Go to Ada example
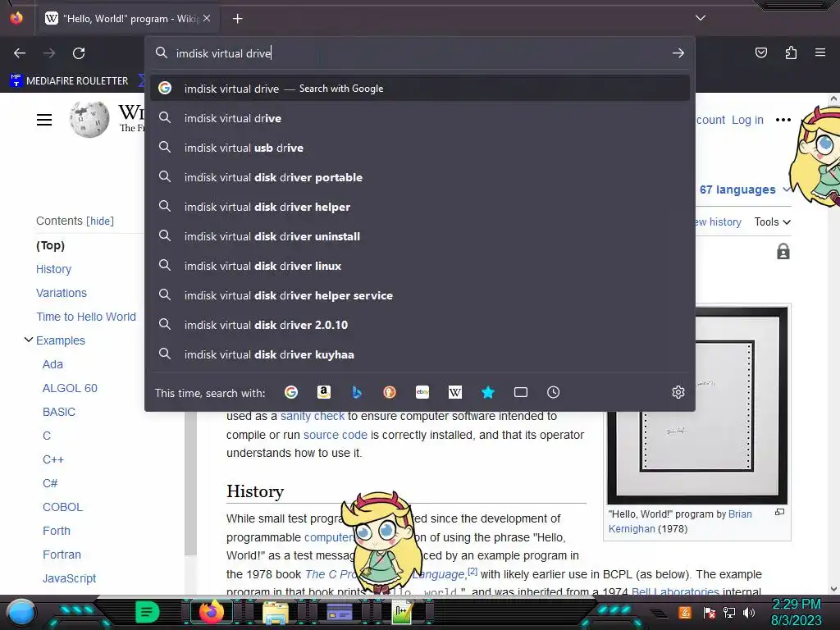This screenshot has width=840, height=630. (52, 364)
